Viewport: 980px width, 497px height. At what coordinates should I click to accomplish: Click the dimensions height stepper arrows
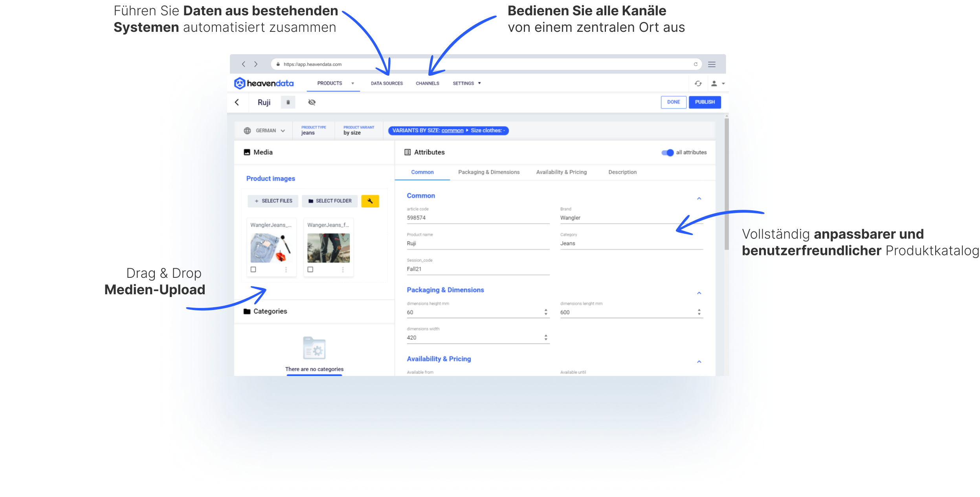546,312
